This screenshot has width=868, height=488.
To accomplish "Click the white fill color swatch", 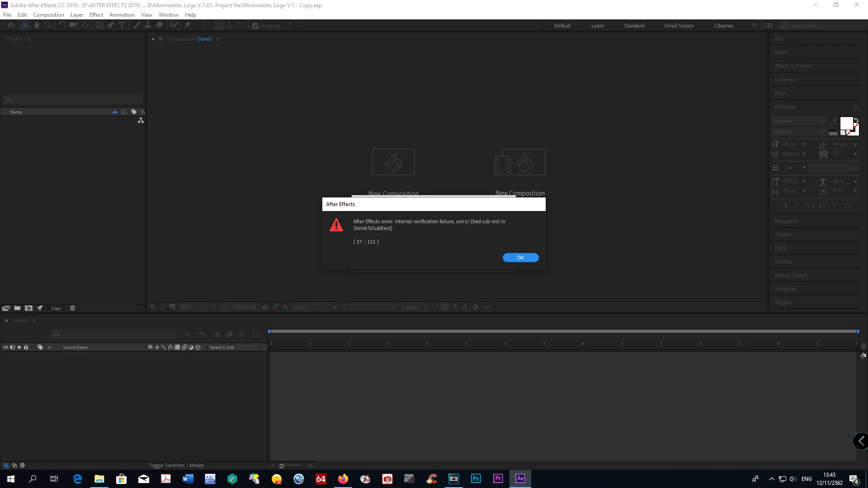I will (846, 123).
